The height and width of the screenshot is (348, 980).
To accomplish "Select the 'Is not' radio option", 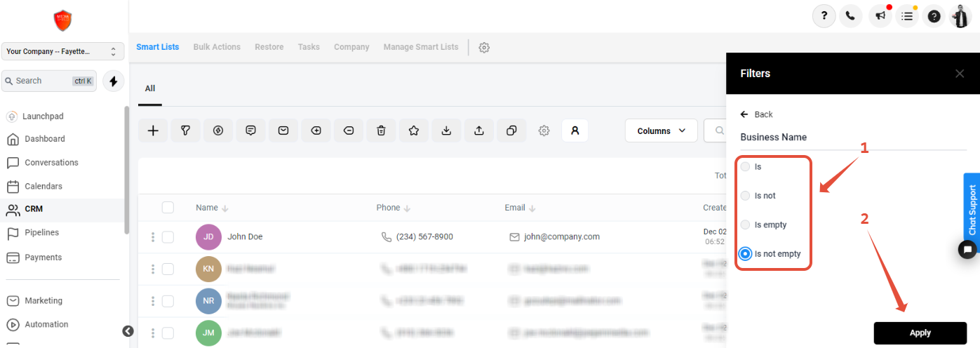I will pyautogui.click(x=745, y=195).
